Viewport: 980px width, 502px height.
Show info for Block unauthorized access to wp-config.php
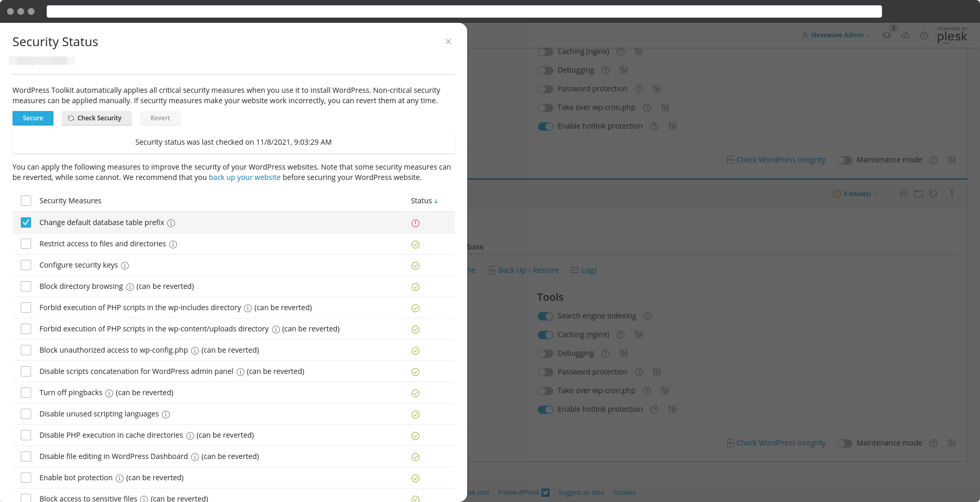point(195,351)
